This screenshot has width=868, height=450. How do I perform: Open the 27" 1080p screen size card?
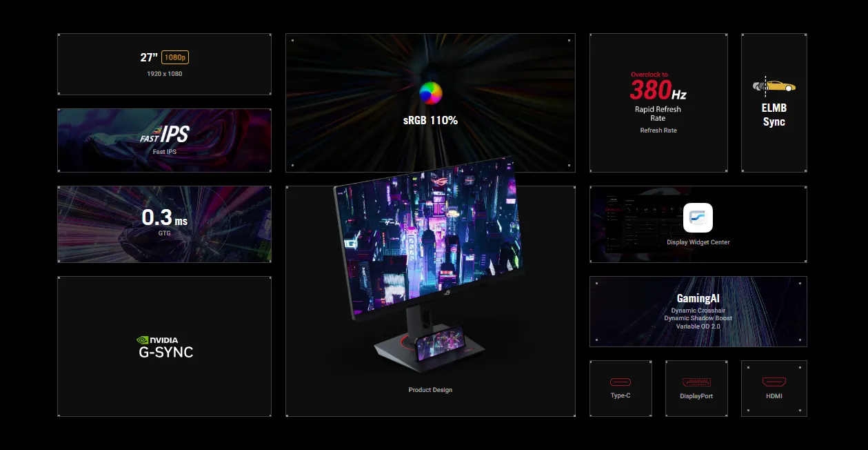coord(164,63)
